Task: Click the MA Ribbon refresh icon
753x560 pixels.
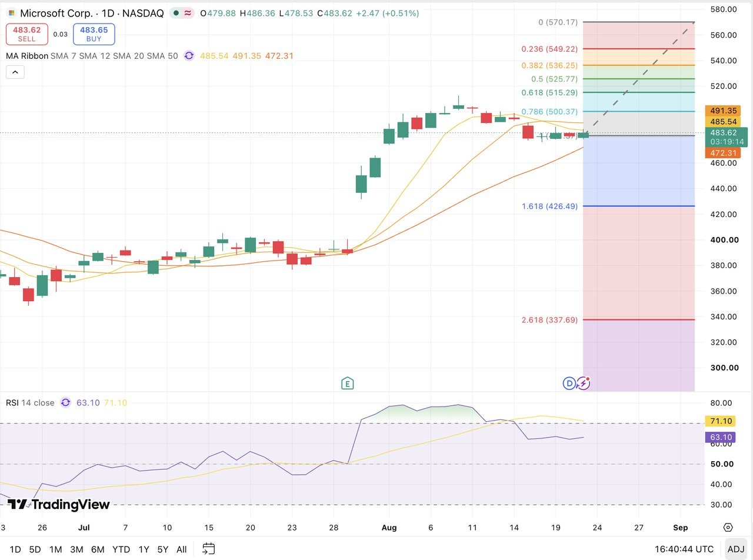Action: coord(189,56)
